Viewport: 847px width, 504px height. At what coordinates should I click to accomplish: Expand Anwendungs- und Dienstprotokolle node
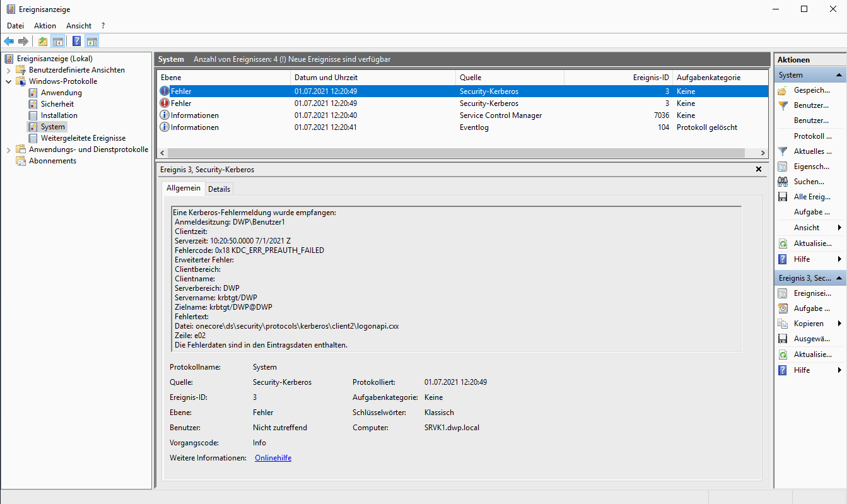click(x=9, y=149)
